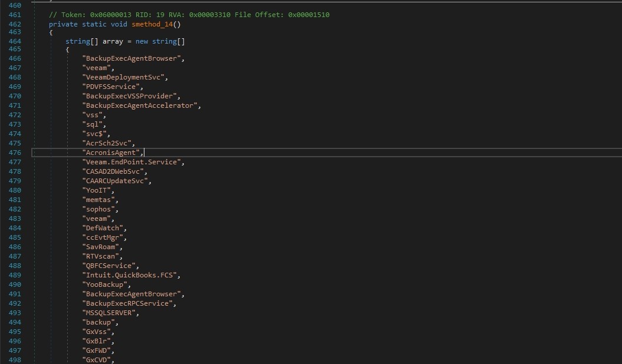
Task: Select the "DefWatch" string
Action: tap(103, 228)
